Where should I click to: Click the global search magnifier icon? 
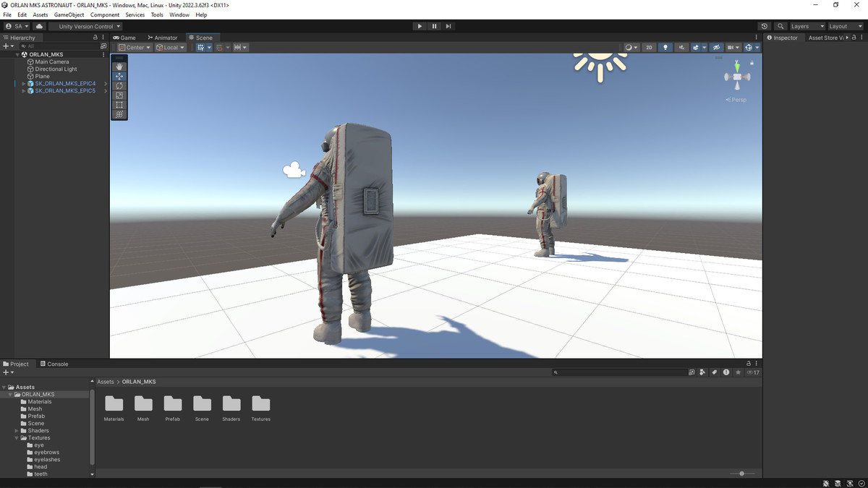click(780, 26)
